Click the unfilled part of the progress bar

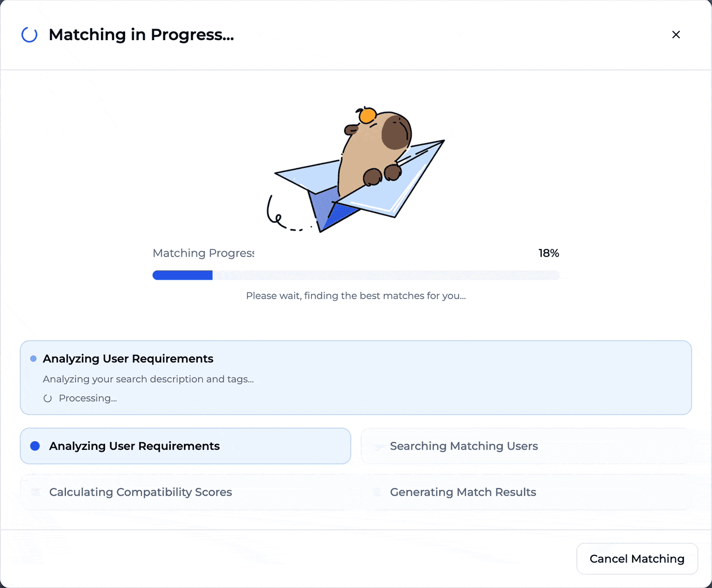click(385, 275)
